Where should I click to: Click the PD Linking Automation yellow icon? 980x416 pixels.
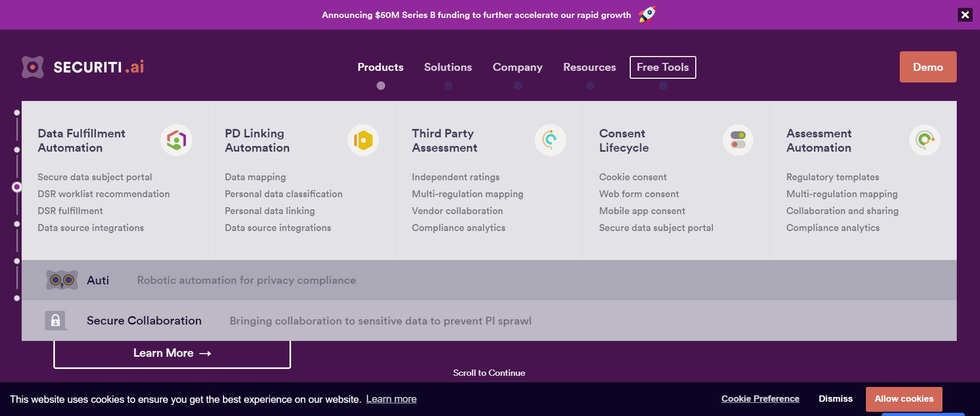point(363,140)
